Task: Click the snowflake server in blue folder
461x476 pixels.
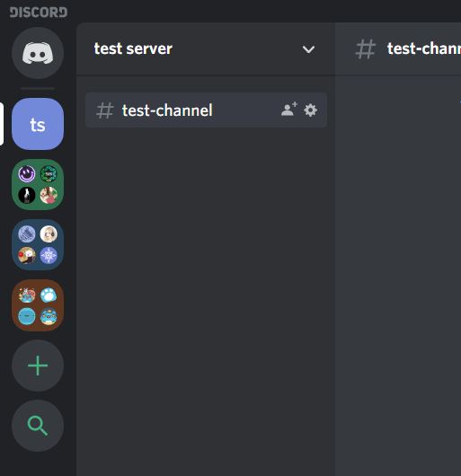Action: click(x=49, y=256)
